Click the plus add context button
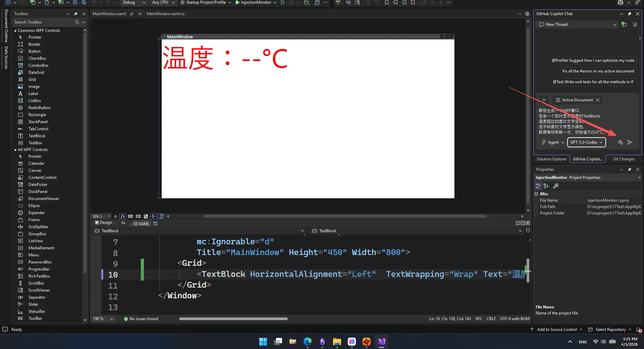Viewport: 644px width, 349px height. click(x=544, y=100)
